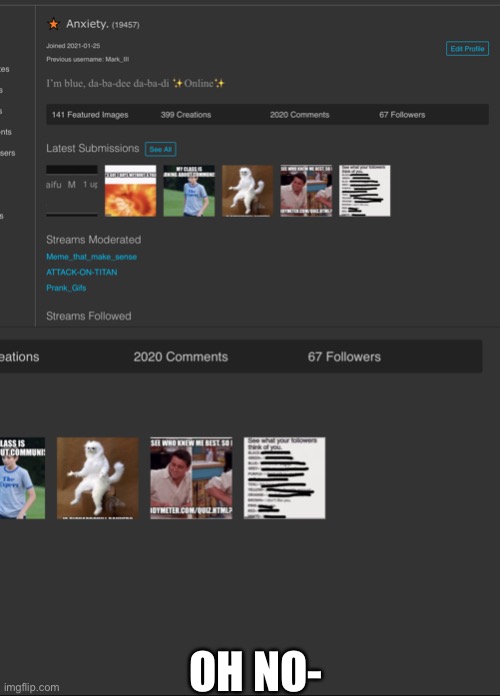
Task: Click the large 'See who knew me best' image
Action: coord(191,478)
